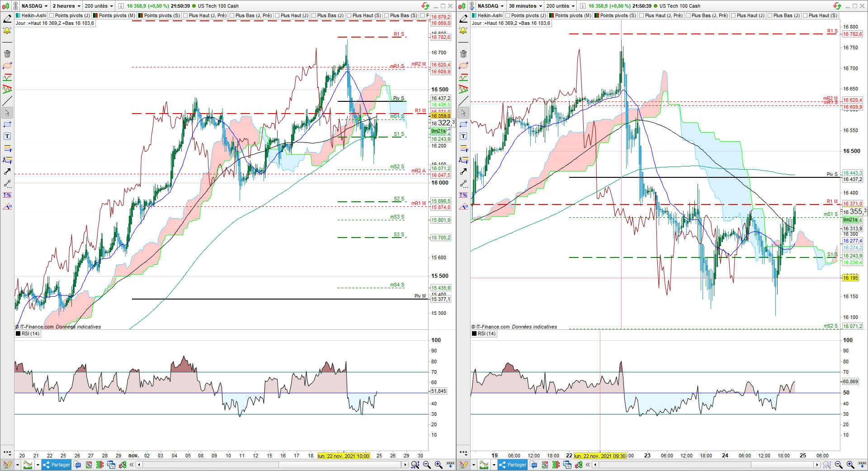Click the red-green refresh arrows in 30 minutes chart
This screenshot has height=471, width=868.
tap(837, 6)
